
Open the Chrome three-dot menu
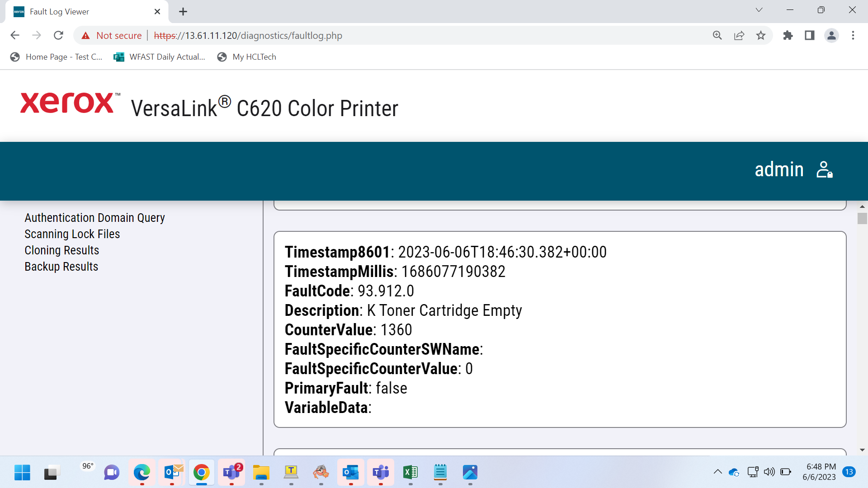pyautogui.click(x=853, y=35)
